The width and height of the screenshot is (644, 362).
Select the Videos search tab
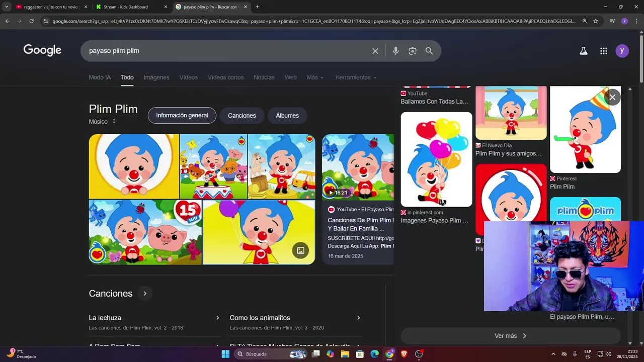[x=189, y=77]
